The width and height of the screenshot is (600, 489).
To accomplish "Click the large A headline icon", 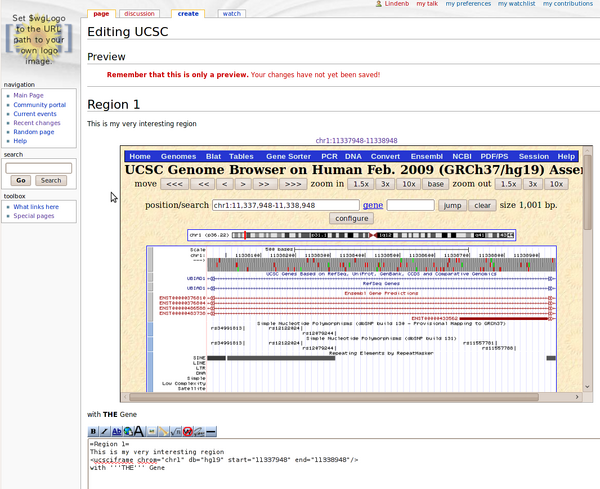I will click(139, 431).
